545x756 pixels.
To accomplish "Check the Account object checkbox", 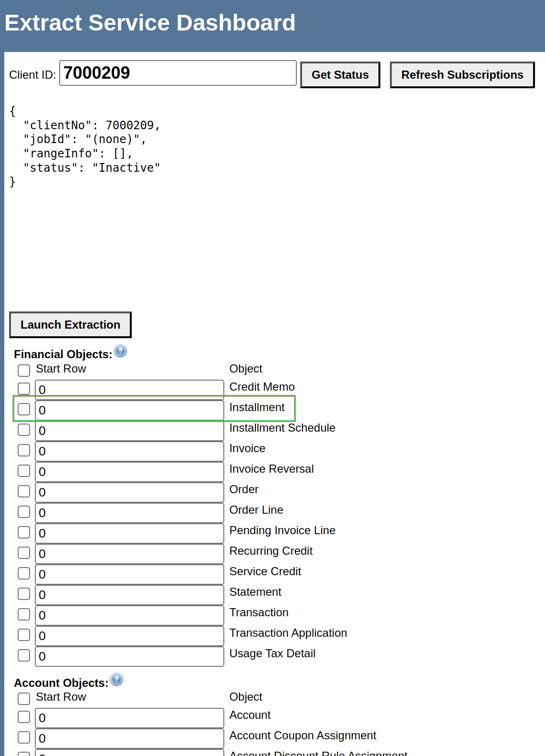I will [x=24, y=717].
